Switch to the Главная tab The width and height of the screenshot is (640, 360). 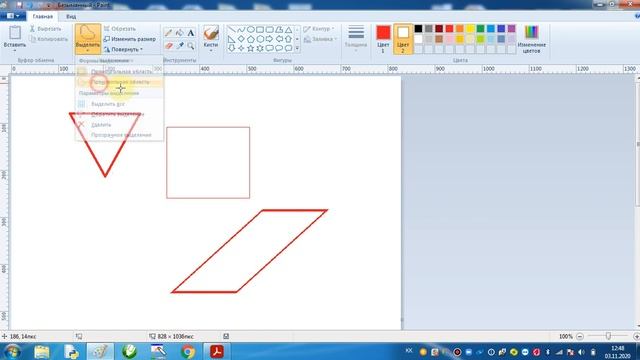(42, 16)
